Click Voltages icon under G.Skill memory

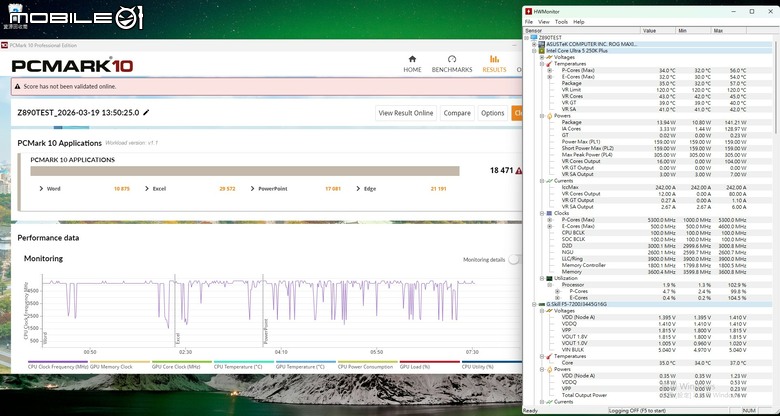[549, 311]
